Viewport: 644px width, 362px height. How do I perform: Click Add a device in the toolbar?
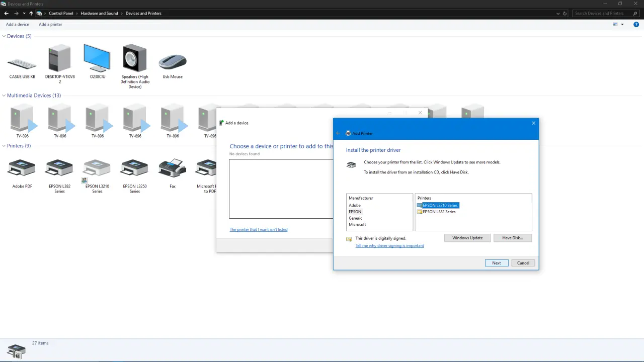18,24
